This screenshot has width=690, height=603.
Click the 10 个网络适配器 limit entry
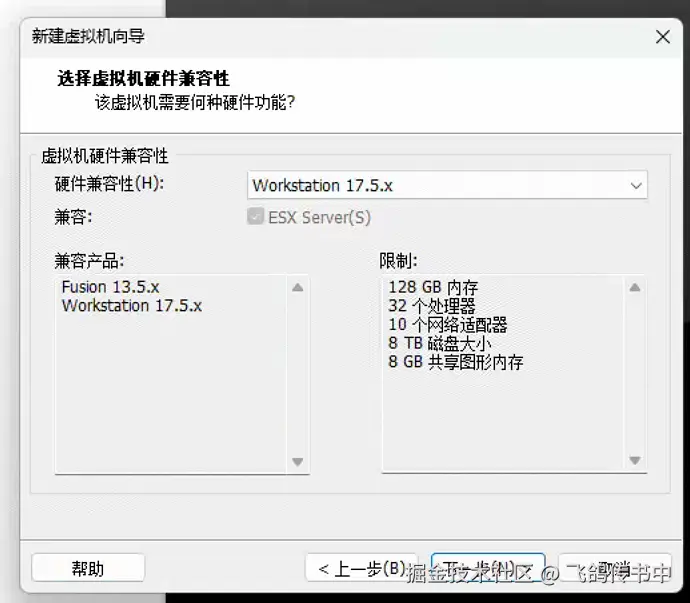[448, 324]
